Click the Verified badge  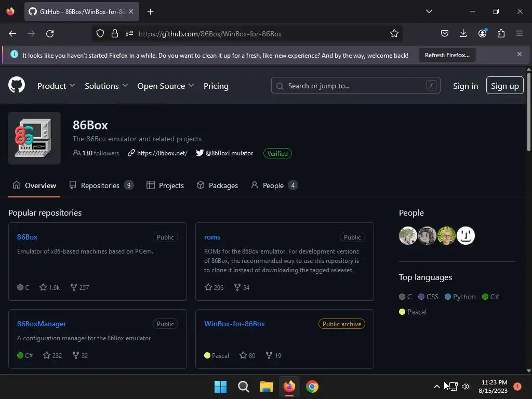point(277,153)
